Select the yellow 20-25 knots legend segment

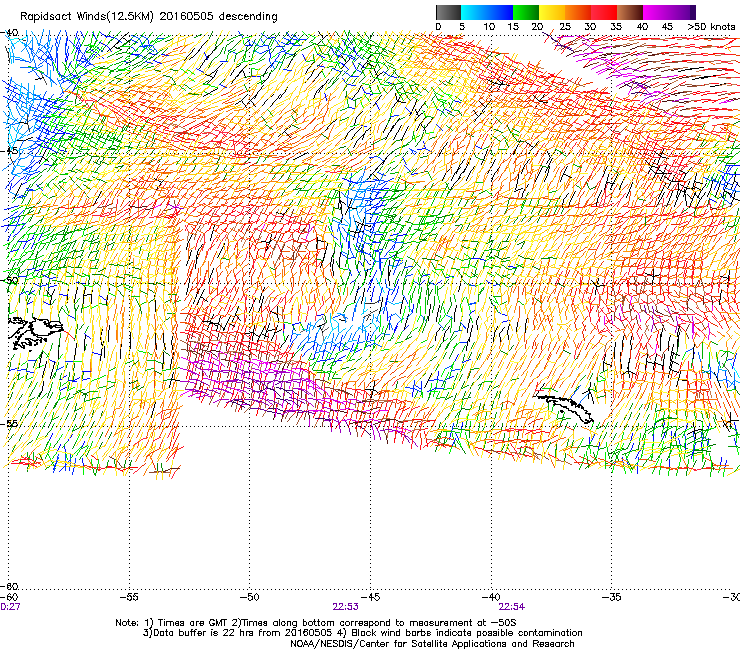[552, 12]
